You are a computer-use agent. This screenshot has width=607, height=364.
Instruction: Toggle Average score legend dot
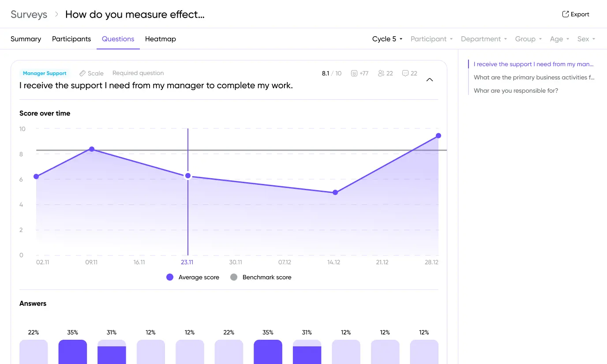pyautogui.click(x=170, y=277)
